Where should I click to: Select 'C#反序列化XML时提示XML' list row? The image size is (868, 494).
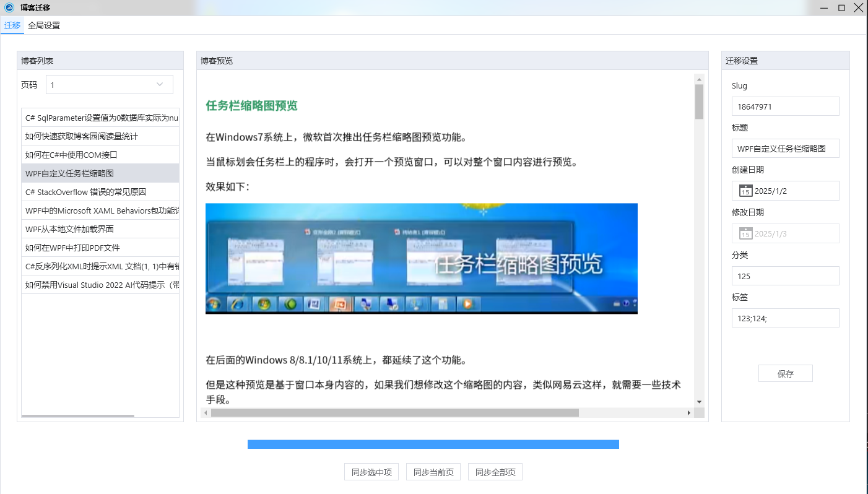point(100,266)
